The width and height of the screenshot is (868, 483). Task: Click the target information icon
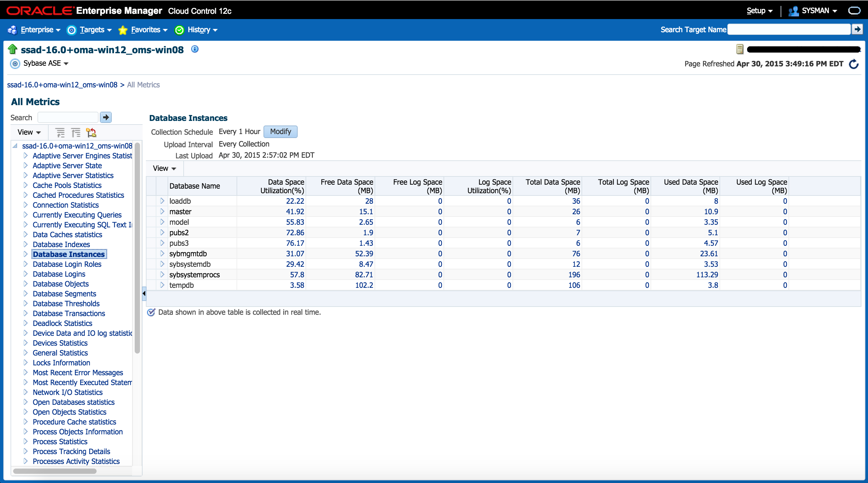(195, 49)
